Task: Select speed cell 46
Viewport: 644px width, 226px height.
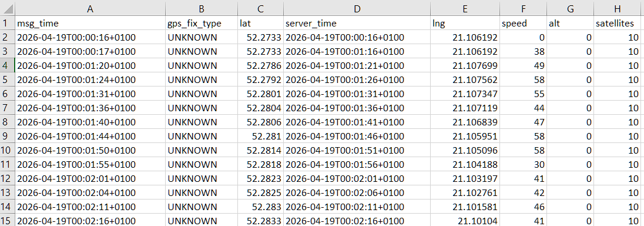Action: 524,206
